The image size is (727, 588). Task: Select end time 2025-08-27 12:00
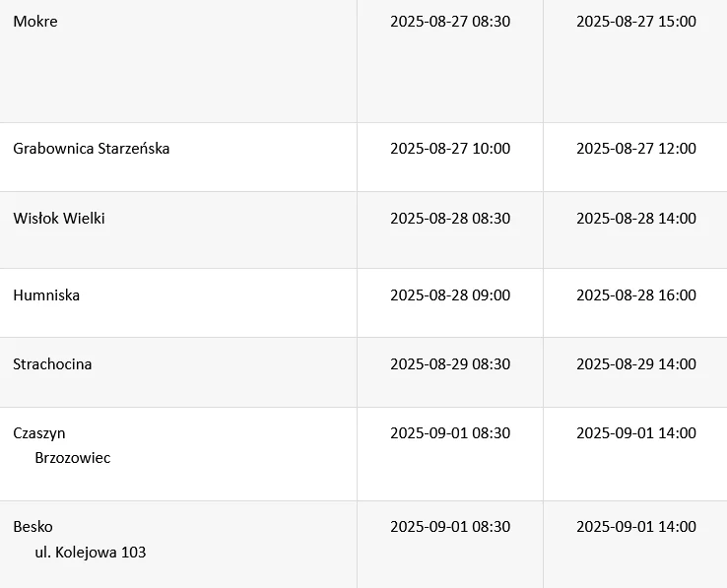(636, 149)
